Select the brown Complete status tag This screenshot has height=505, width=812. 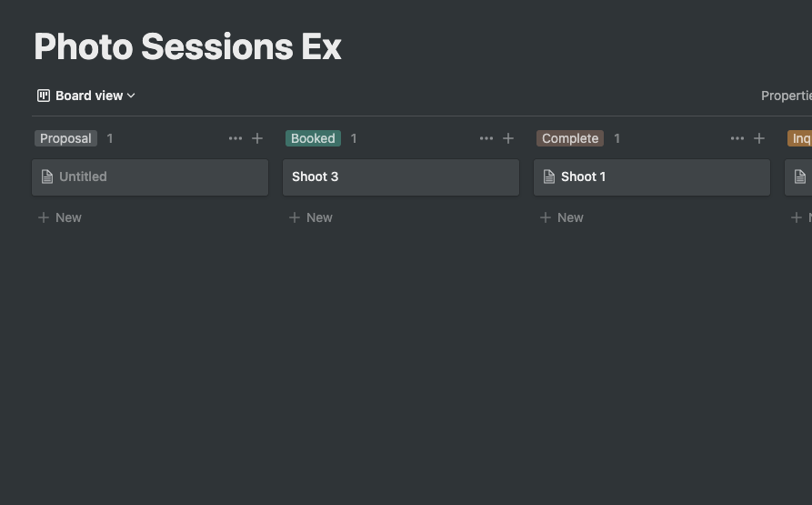(570, 138)
